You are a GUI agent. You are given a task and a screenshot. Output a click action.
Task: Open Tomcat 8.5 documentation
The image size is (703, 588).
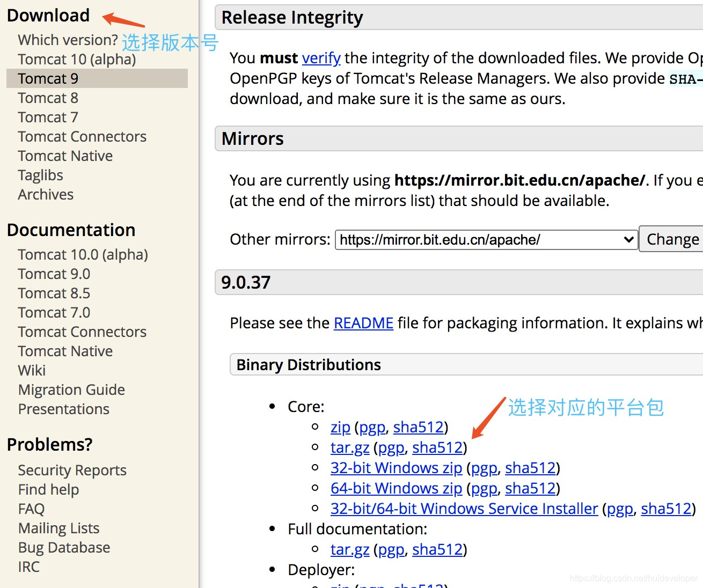point(54,293)
